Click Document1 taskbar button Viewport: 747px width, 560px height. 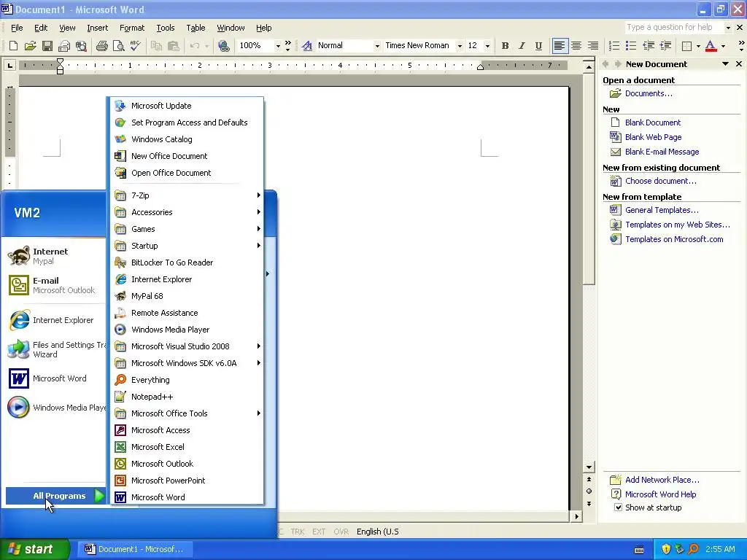click(134, 549)
